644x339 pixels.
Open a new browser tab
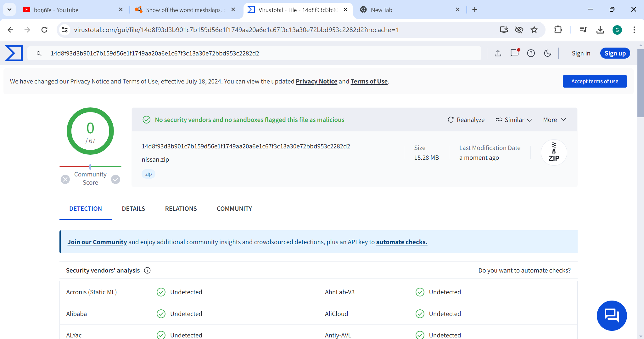(x=475, y=9)
